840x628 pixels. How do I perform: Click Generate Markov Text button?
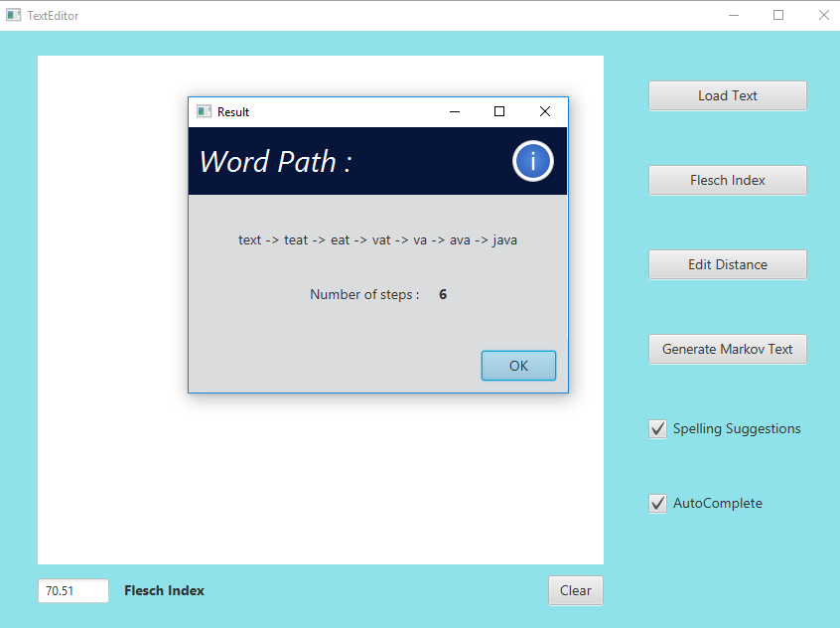(727, 349)
